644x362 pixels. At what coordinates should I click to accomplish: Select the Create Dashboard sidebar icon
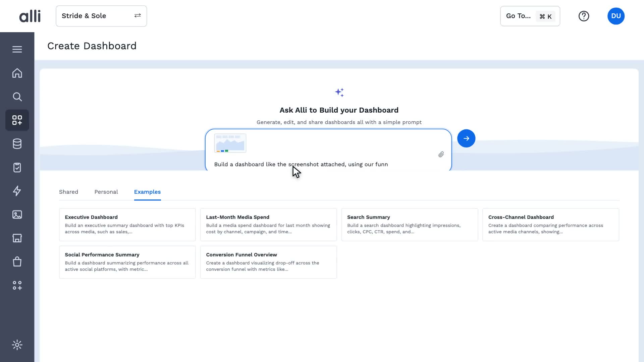pyautogui.click(x=17, y=120)
